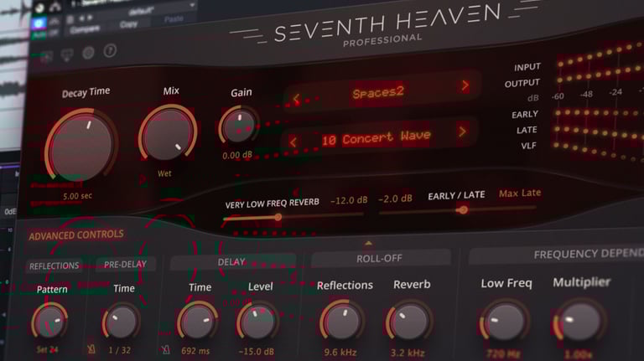644x361 pixels.
Task: Click the Max Late readout
Action: (520, 193)
